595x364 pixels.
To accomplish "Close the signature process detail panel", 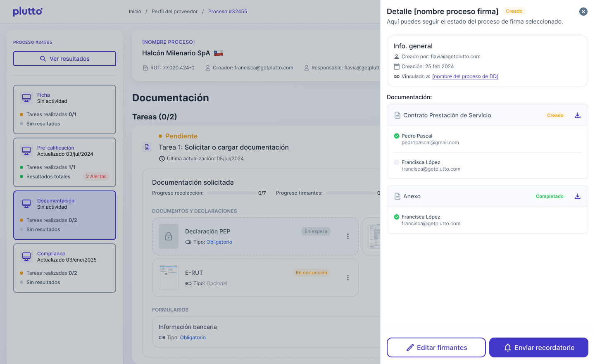I will click(x=583, y=12).
